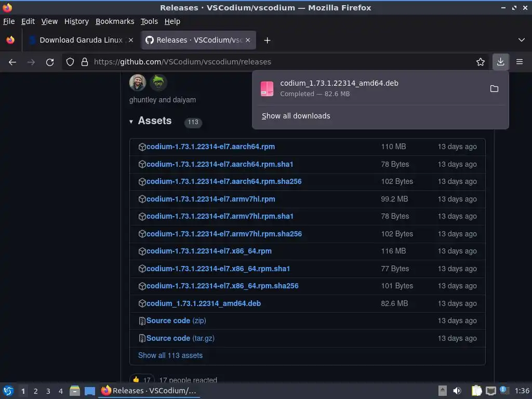Open the update notification tray icon
The width and height of the screenshot is (532, 399).
[503, 390]
